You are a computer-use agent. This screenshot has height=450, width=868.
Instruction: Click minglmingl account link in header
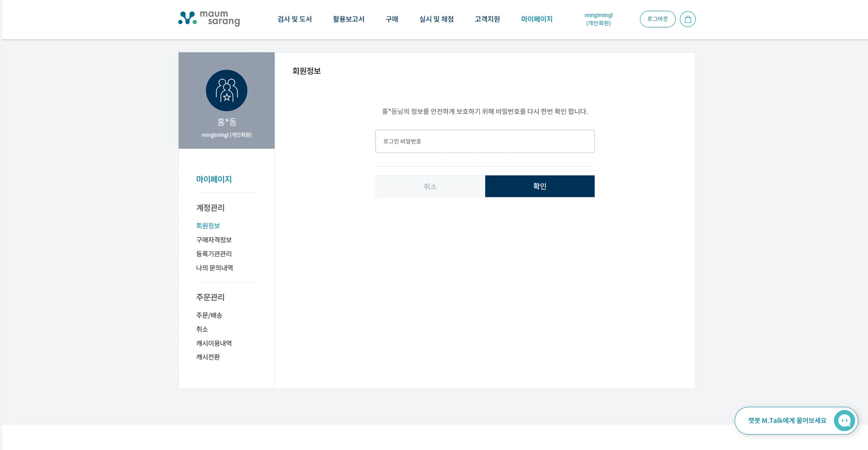click(x=598, y=19)
